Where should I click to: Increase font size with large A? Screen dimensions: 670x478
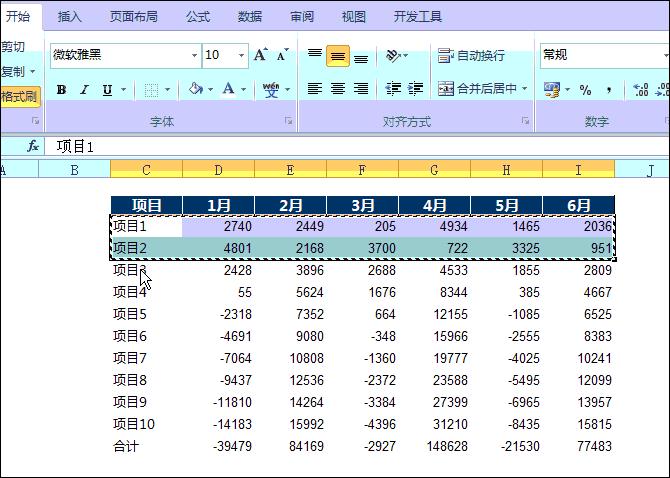[260, 55]
